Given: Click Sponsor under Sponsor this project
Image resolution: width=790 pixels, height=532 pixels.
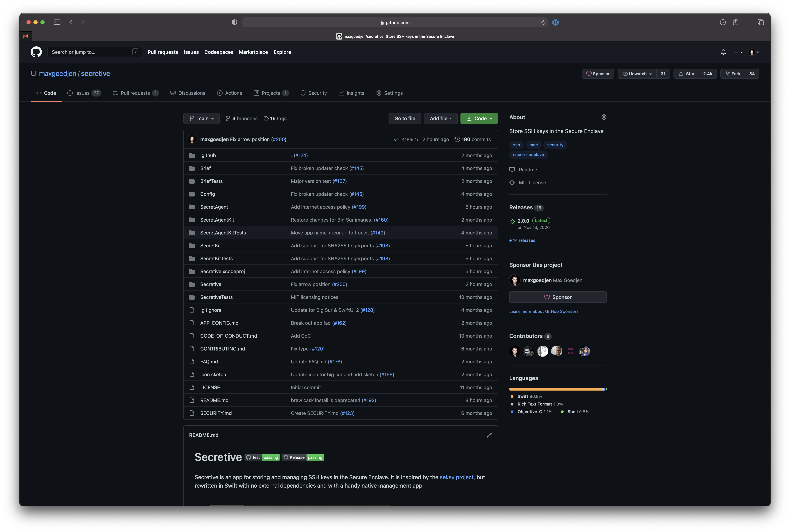Looking at the screenshot, I should click(x=558, y=297).
